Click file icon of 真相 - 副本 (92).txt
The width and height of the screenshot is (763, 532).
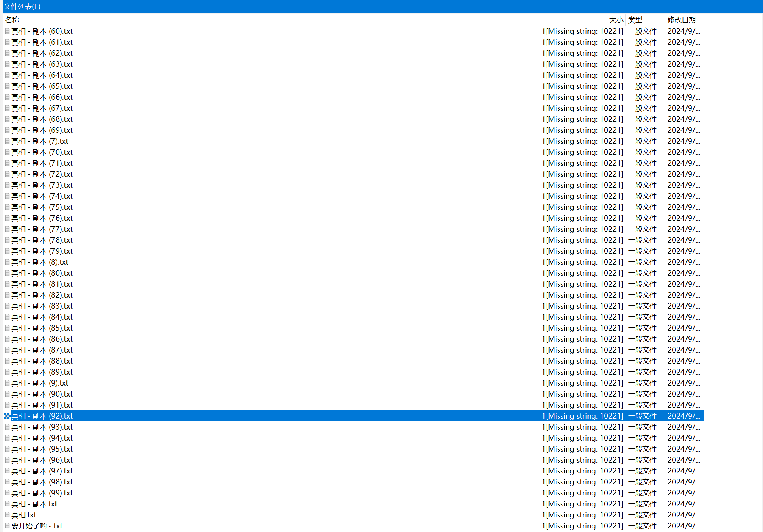(x=7, y=416)
